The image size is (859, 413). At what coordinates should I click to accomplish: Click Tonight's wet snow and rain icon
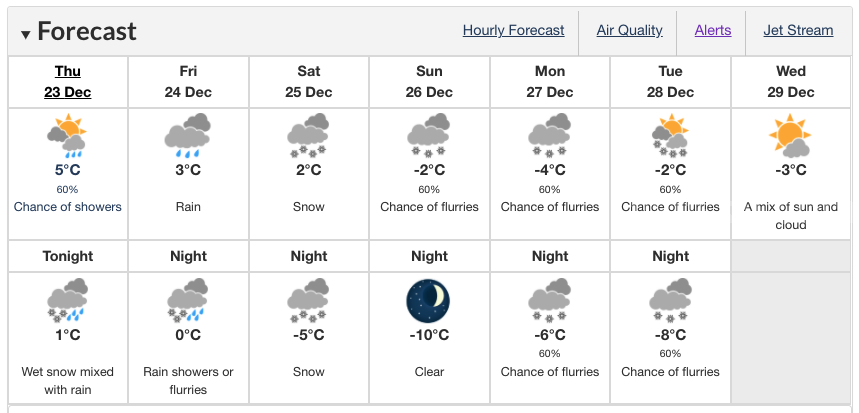tap(68, 301)
